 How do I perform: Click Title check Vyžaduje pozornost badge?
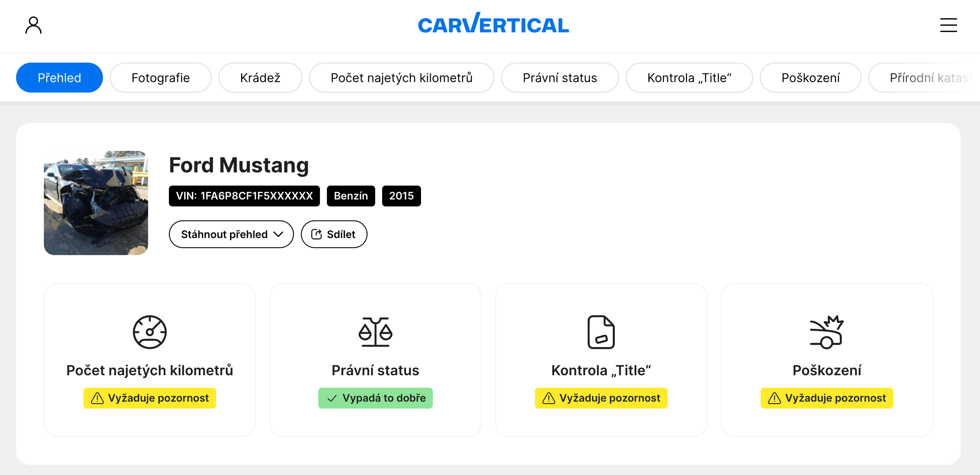(x=601, y=398)
